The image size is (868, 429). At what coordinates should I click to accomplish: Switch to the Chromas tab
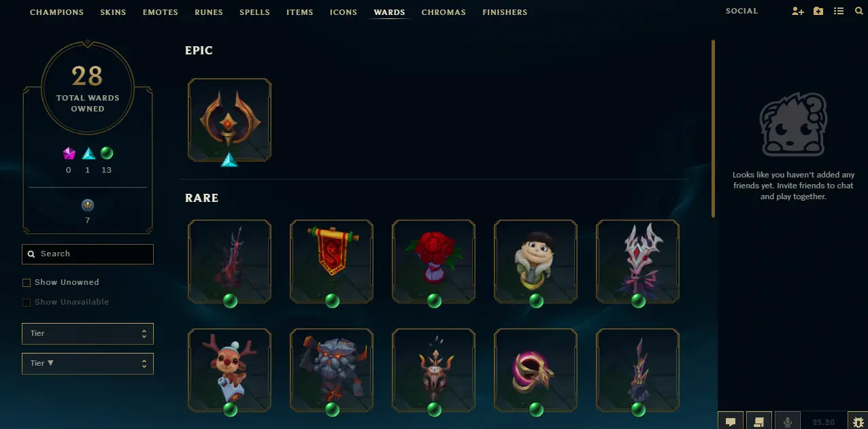coord(444,12)
